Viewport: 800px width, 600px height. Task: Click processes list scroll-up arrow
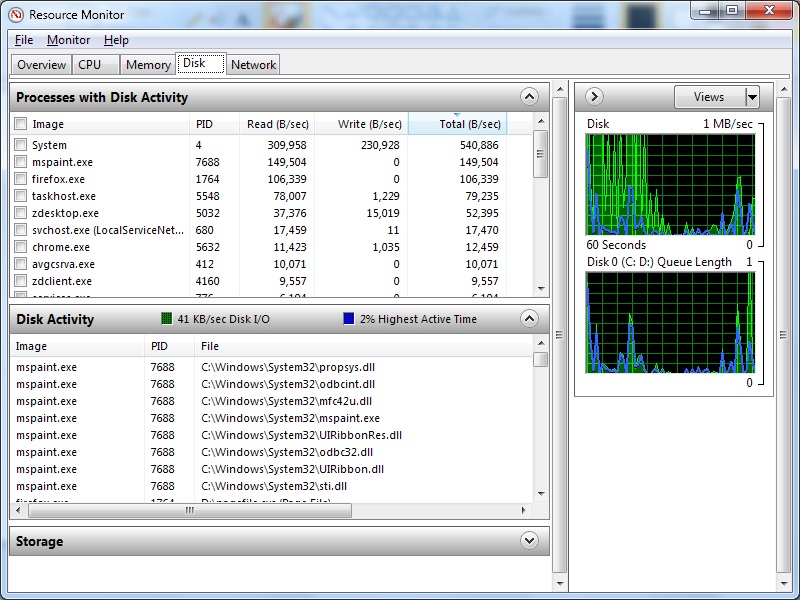click(x=541, y=121)
